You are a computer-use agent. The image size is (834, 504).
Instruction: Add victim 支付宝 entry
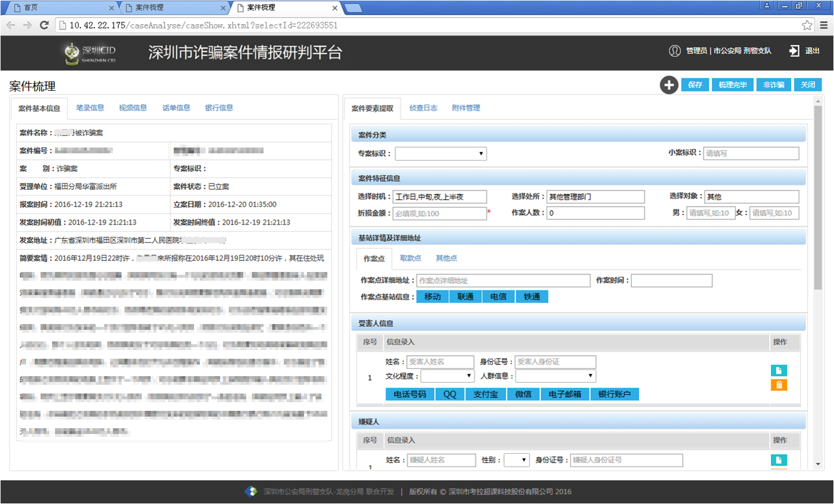486,394
